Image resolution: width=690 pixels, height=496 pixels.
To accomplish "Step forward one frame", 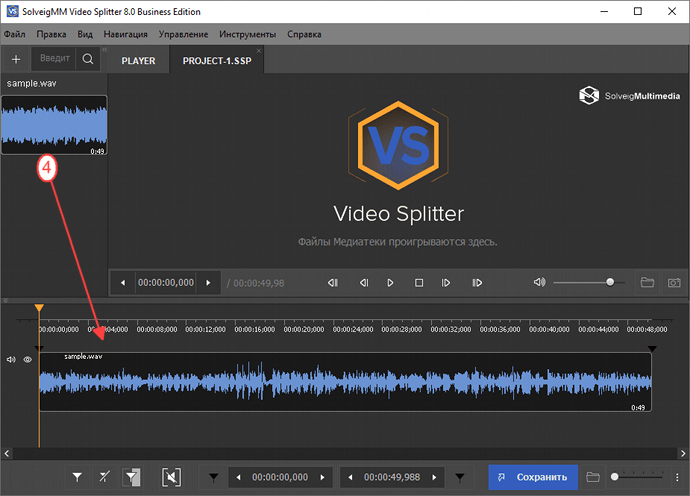I will (x=446, y=283).
